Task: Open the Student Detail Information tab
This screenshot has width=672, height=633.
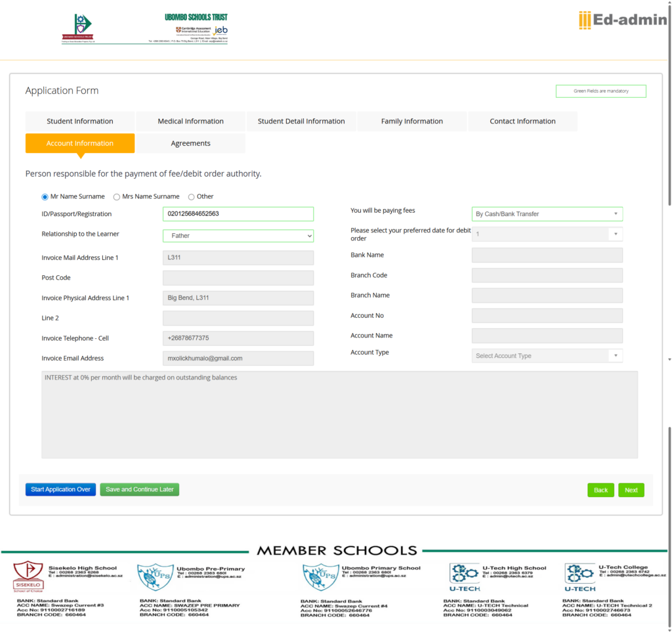Action: tap(301, 121)
